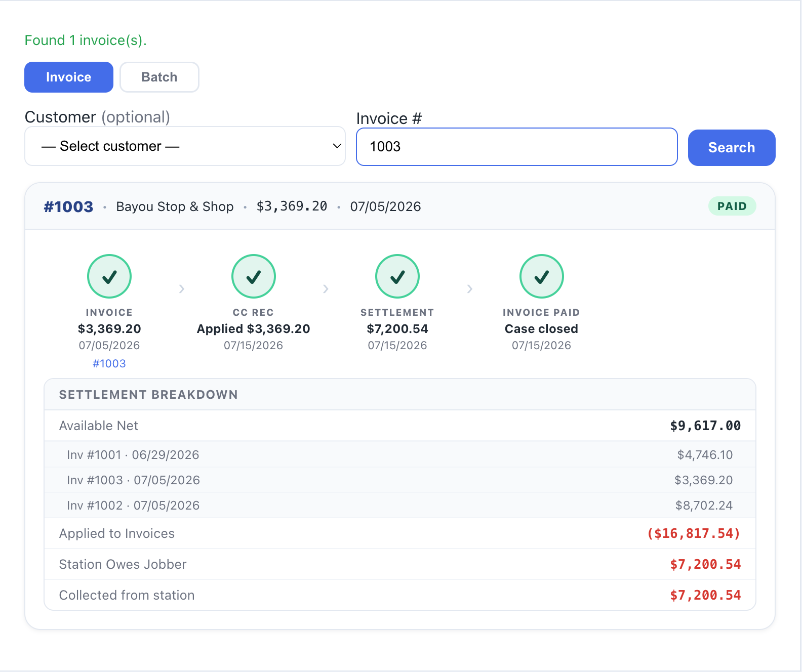Select the Inv #1001 · 06/29/2026 row
The width and height of the screenshot is (802, 672).
pyautogui.click(x=400, y=455)
